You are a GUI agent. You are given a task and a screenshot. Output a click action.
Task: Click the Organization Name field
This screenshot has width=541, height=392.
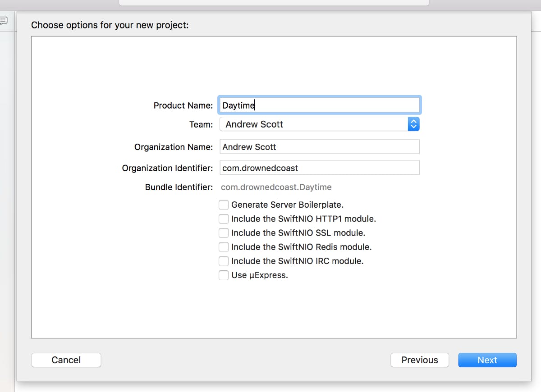(x=319, y=146)
